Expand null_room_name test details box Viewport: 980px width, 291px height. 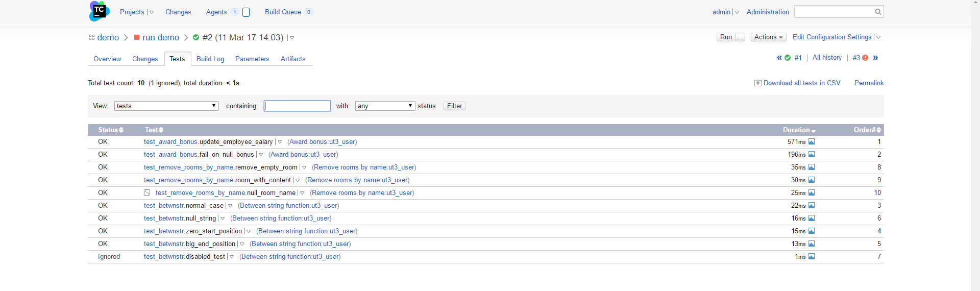coord(147,193)
